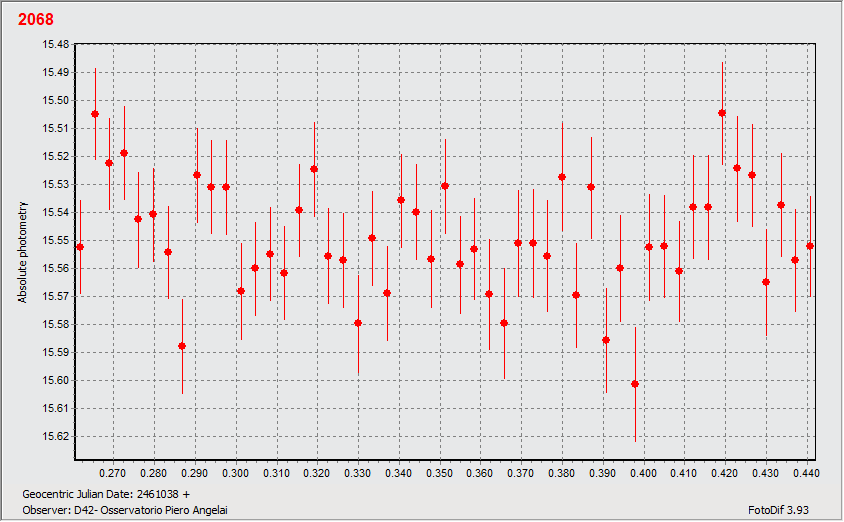Click the data point near 0.266 at 15.50
The width and height of the screenshot is (844, 522).
pyautogui.click(x=95, y=114)
